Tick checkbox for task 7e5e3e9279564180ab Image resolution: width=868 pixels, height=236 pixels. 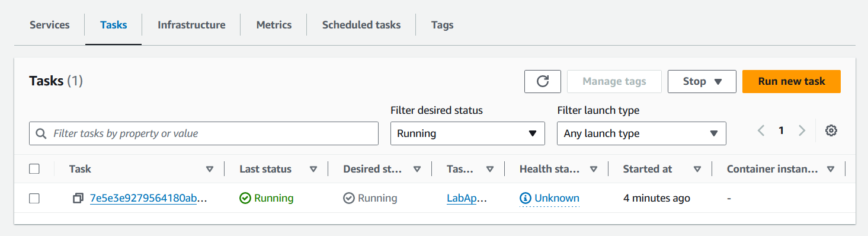click(34, 199)
